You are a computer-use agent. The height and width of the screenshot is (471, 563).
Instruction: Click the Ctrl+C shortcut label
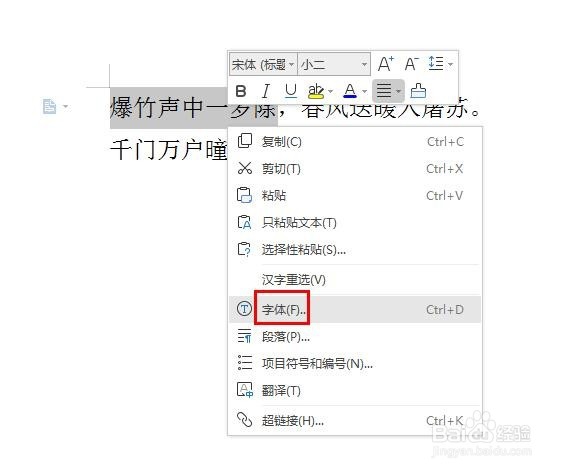point(445,142)
